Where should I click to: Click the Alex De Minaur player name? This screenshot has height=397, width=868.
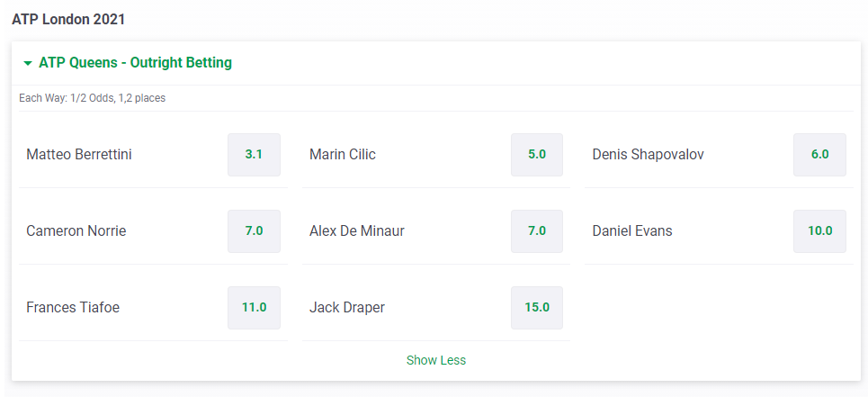pos(357,230)
